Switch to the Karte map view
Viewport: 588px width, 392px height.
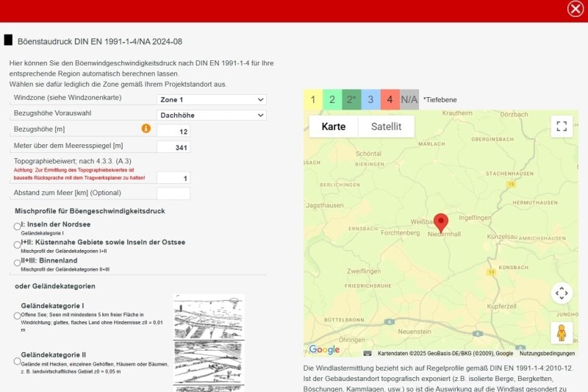coord(334,126)
